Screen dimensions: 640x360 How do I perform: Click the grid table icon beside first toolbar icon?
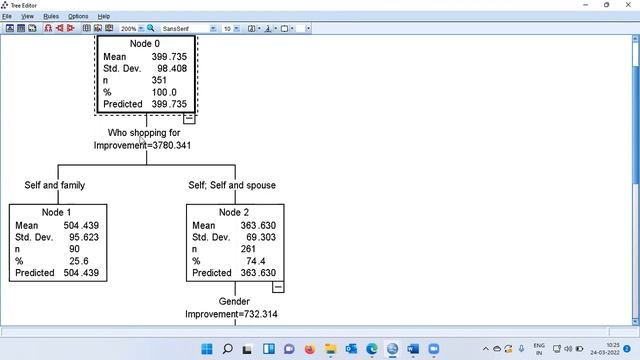[x=21, y=28]
